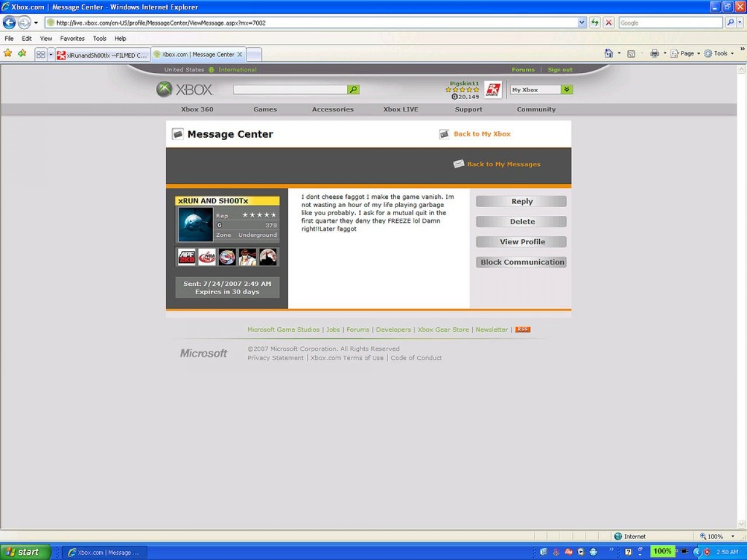This screenshot has width=747, height=560.
Task: Click the Windows Media Player quick launch icon
Action: (x=581, y=552)
